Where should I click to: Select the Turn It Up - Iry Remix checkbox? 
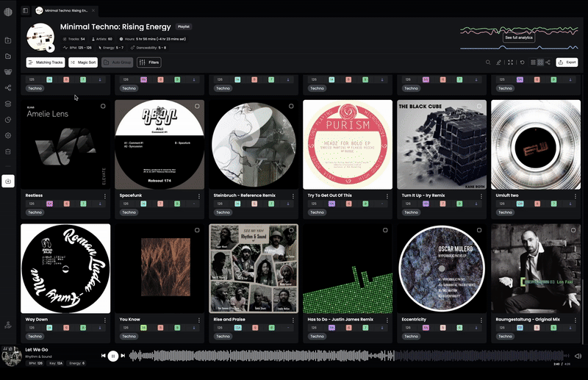479,106
